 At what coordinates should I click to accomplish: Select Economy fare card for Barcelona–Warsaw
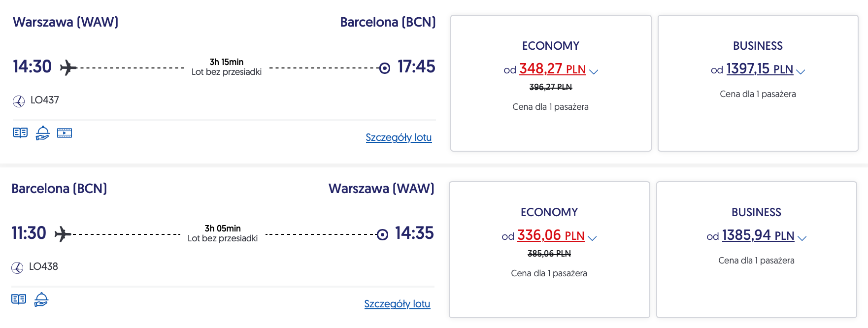[549, 295]
